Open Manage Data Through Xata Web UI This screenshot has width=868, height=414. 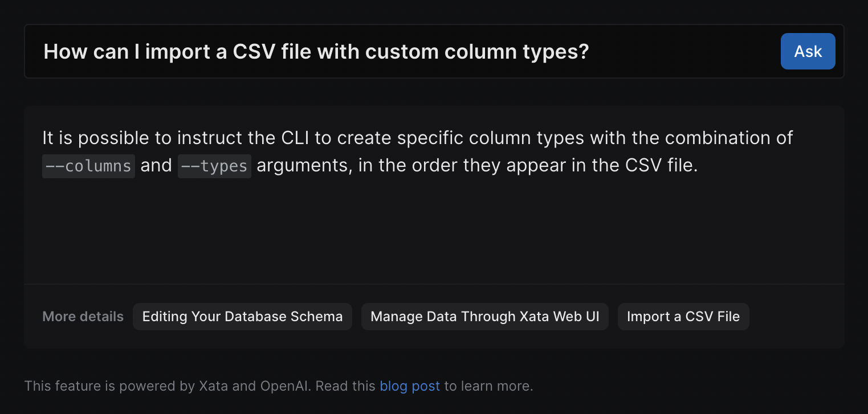click(x=484, y=317)
